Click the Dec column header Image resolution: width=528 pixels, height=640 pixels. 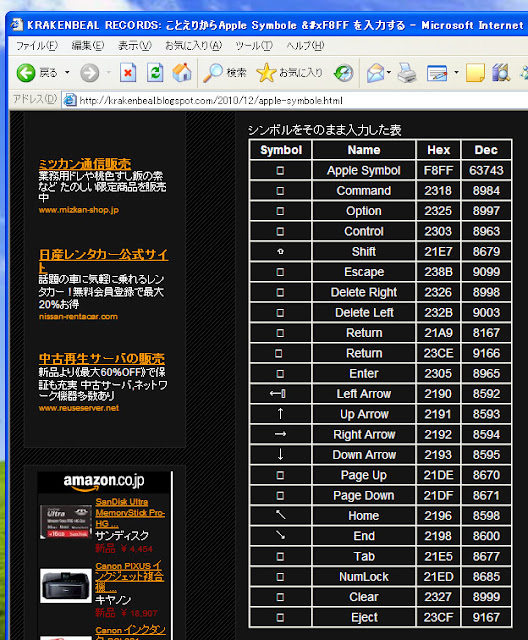(x=486, y=150)
